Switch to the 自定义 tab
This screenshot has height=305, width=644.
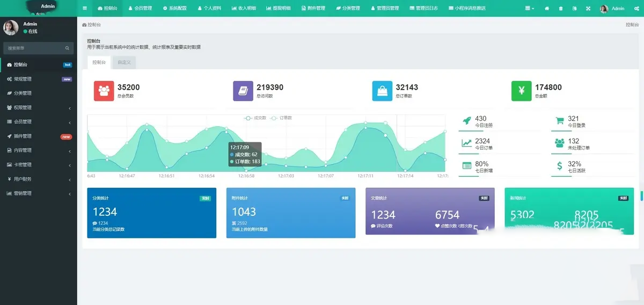(124, 63)
